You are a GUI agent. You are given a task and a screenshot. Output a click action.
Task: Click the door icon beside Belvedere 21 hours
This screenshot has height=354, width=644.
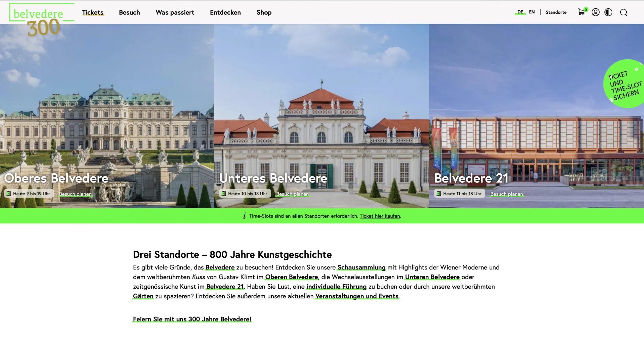tap(439, 193)
